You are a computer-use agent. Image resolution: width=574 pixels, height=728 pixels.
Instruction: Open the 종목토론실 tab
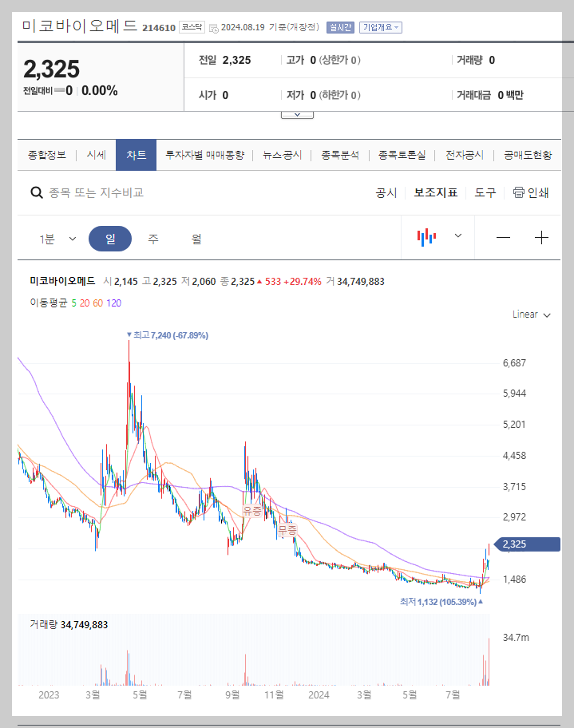pos(402,155)
